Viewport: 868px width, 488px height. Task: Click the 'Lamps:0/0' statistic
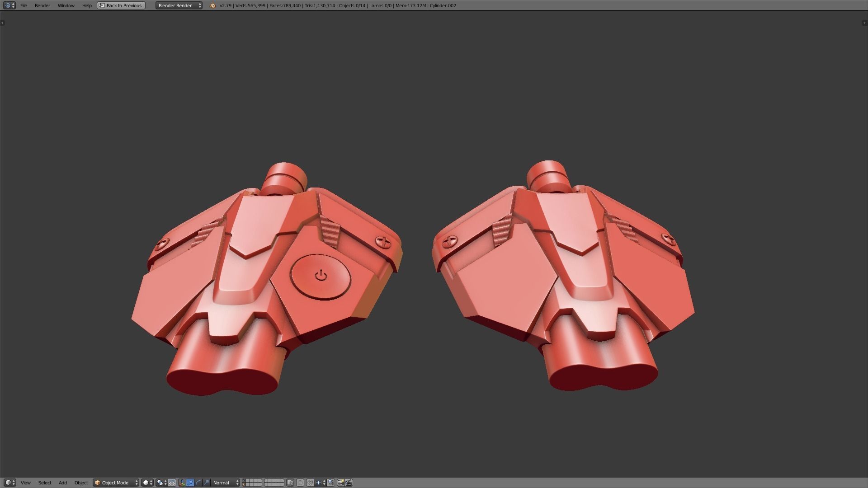pos(380,5)
